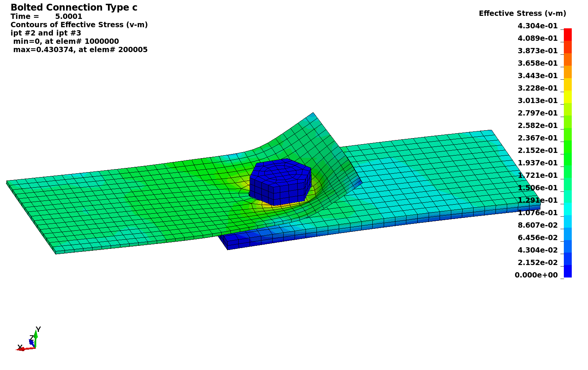The image size is (588, 370).
Task: Click the "Contours of Effective Stress" header line
Action: [79, 25]
